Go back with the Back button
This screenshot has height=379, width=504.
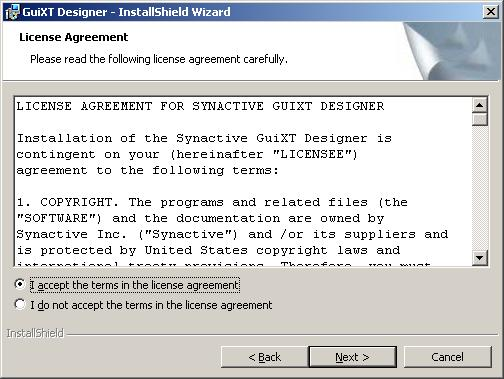pyautogui.click(x=264, y=357)
